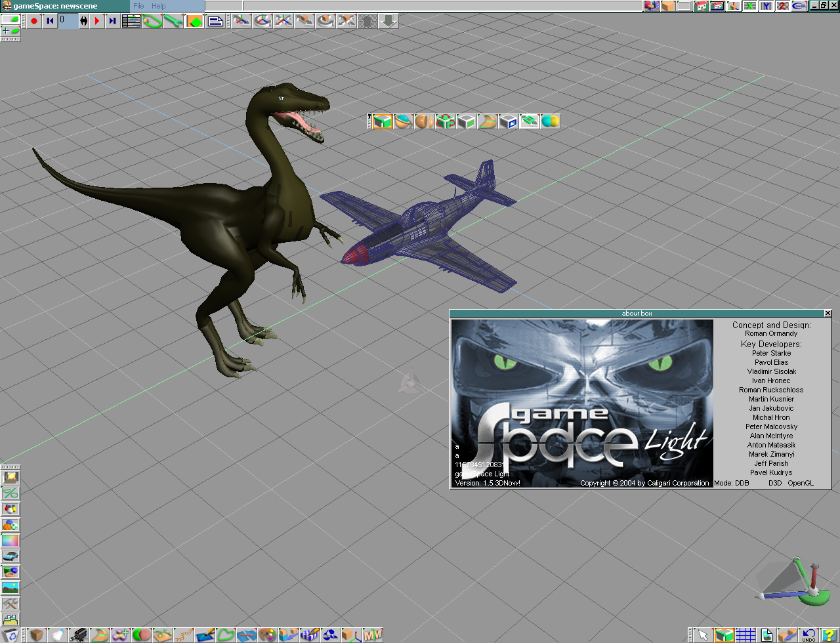Click the house view icon on green
This screenshot has width=840, height=643.
tap(701, 6)
